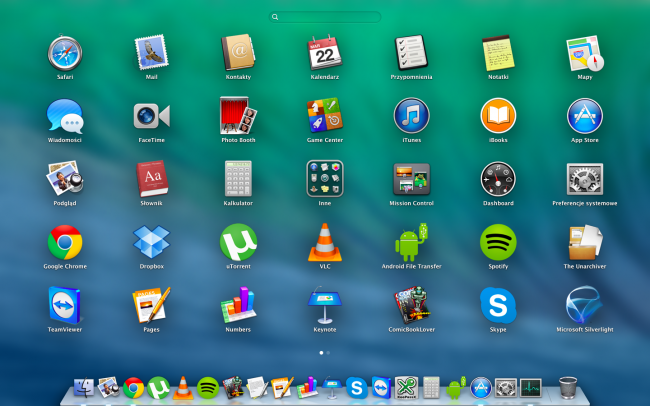Click the Keynote icon in the Dock
The width and height of the screenshot is (650, 406).
click(x=332, y=388)
